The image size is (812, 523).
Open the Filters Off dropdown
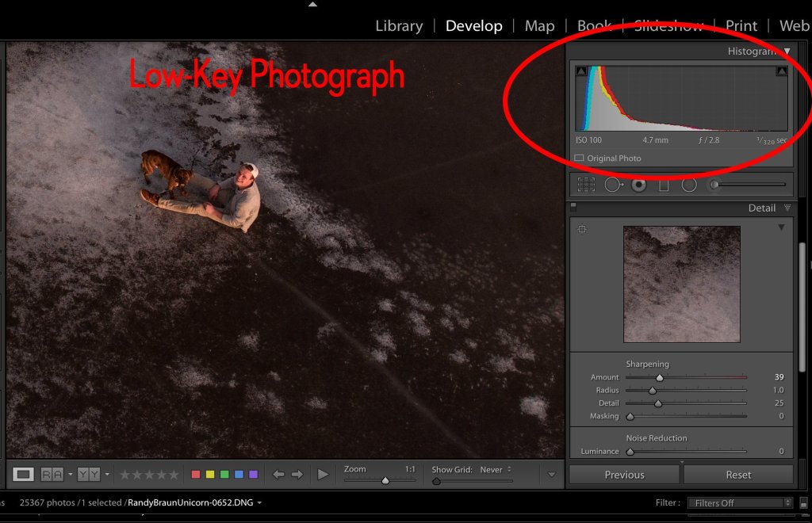[x=739, y=502]
